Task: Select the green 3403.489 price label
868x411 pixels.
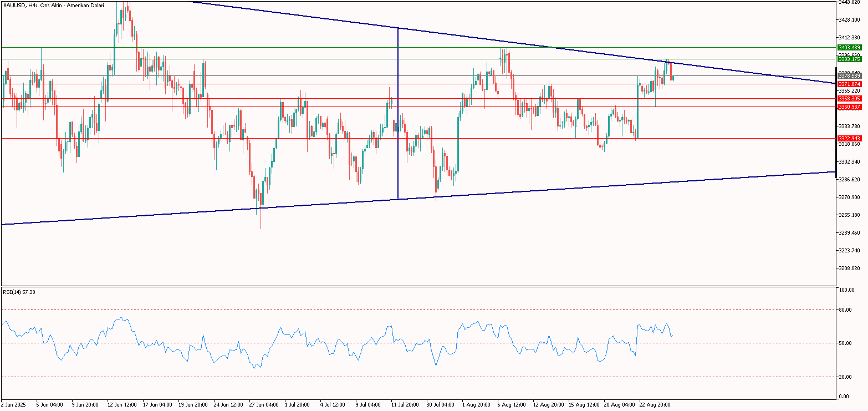Action: coord(849,48)
